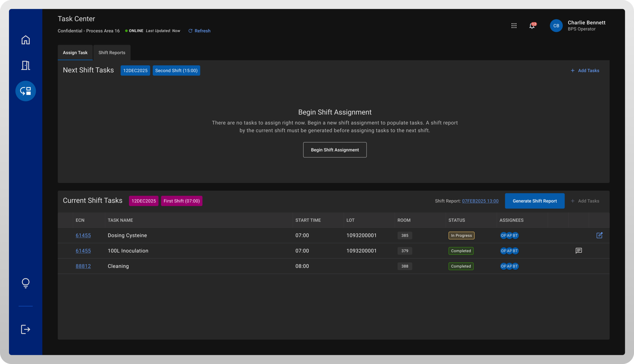Open comment on 100L Inoculation row
This screenshot has height=364, width=634.
pyautogui.click(x=579, y=251)
